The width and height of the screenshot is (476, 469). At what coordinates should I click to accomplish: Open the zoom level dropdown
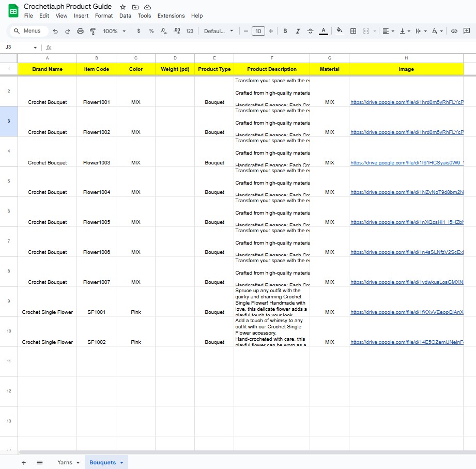(114, 31)
